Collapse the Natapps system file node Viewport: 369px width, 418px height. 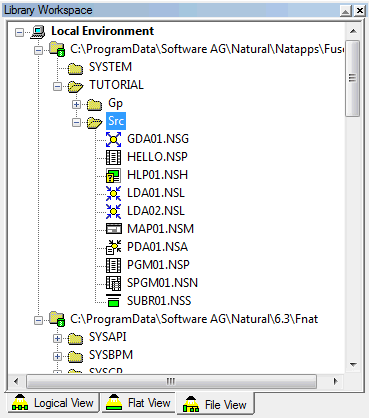[39, 50]
